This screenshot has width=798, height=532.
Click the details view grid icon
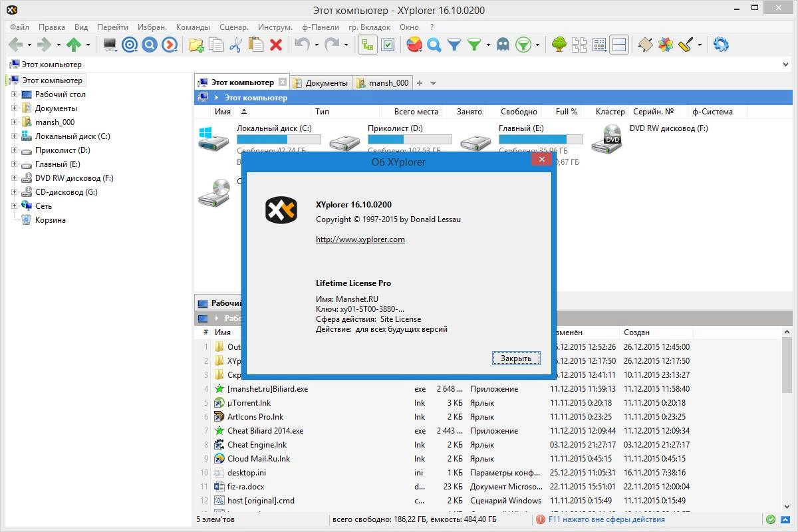(599, 45)
